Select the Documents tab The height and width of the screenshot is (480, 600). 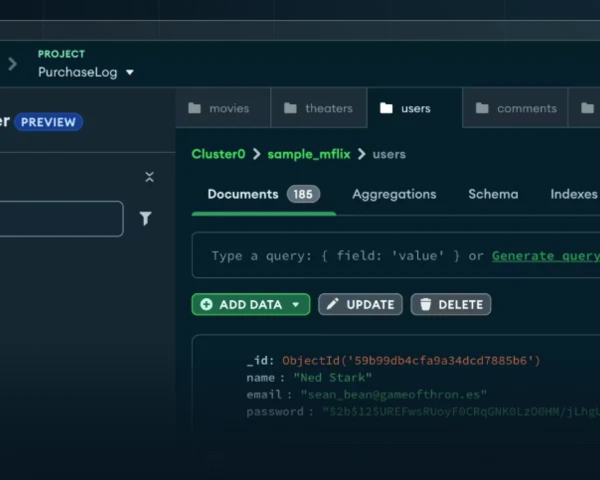[243, 194]
